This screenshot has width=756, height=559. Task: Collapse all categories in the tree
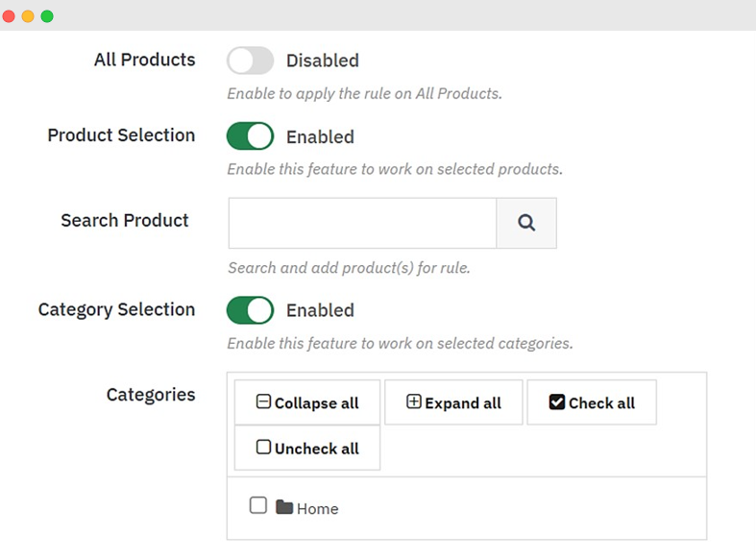(307, 403)
